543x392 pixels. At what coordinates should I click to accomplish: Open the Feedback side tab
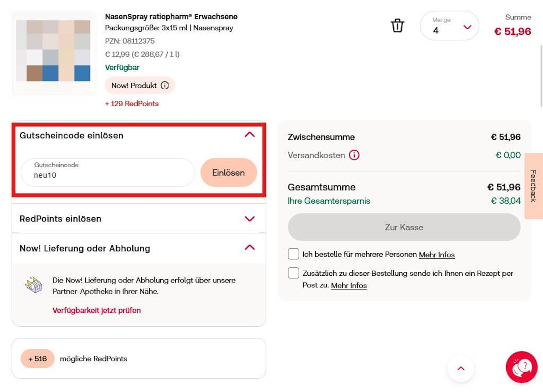[x=534, y=186]
